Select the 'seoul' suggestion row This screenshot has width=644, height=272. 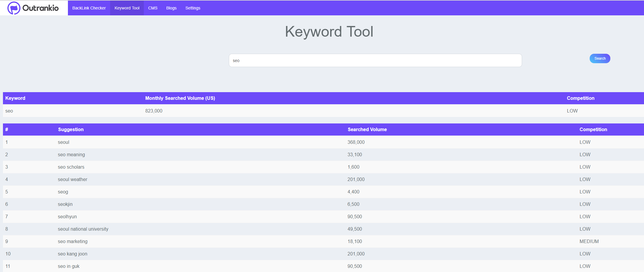63,142
